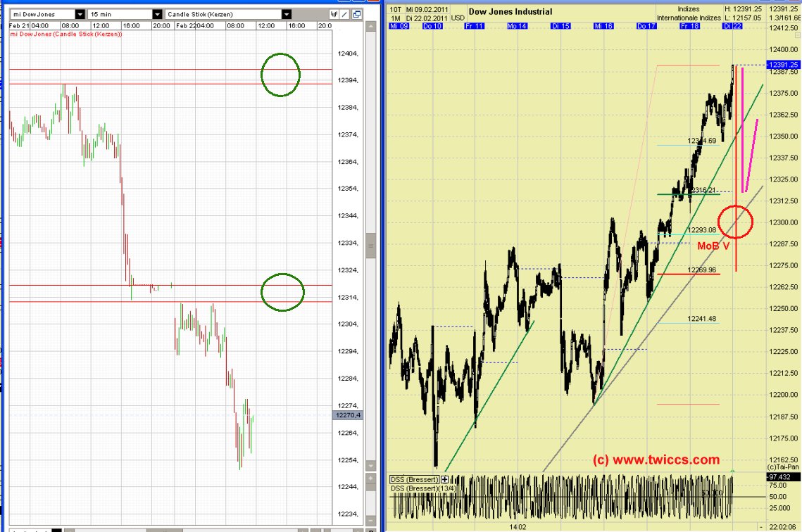This screenshot has height=532, width=802.
Task: Click the USD currency label
Action: [x=458, y=18]
